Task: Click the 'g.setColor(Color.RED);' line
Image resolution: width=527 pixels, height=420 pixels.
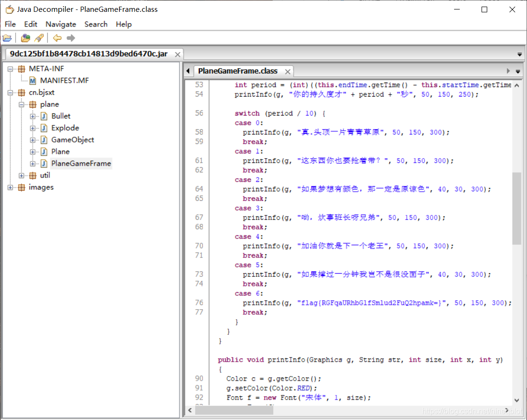Action: (x=272, y=388)
